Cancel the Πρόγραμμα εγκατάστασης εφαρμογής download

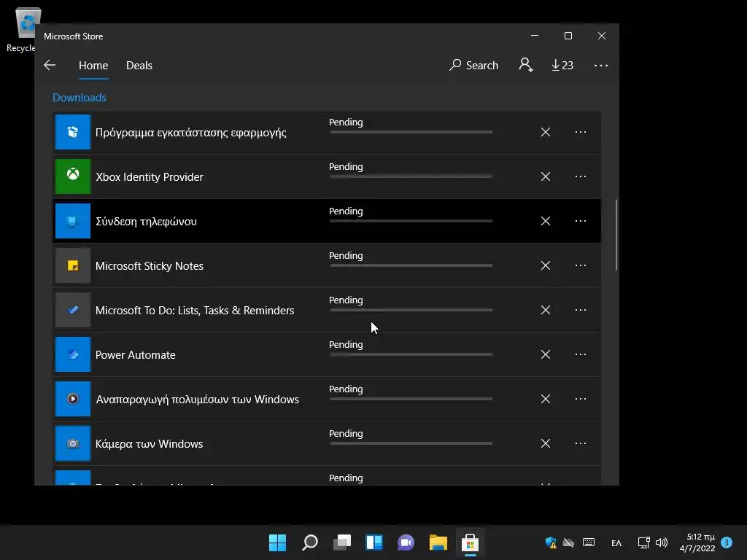(x=546, y=132)
